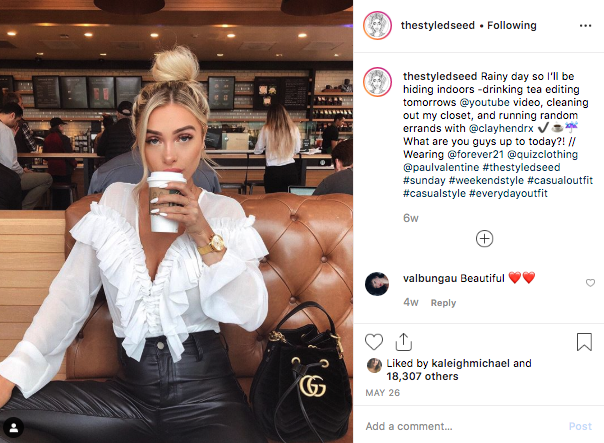Screen dimensions: 604x443
Task: Open the #weekendstyle hashtag
Action: 486,180
